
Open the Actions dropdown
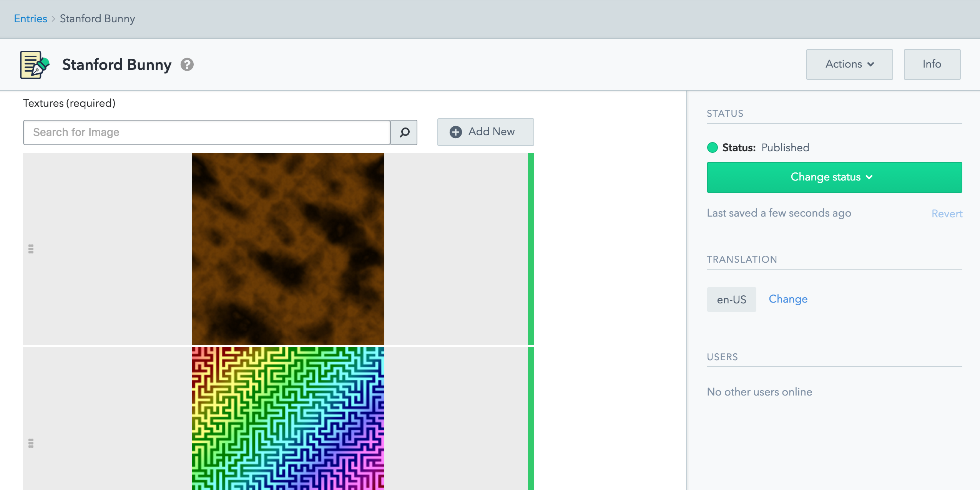pos(849,64)
